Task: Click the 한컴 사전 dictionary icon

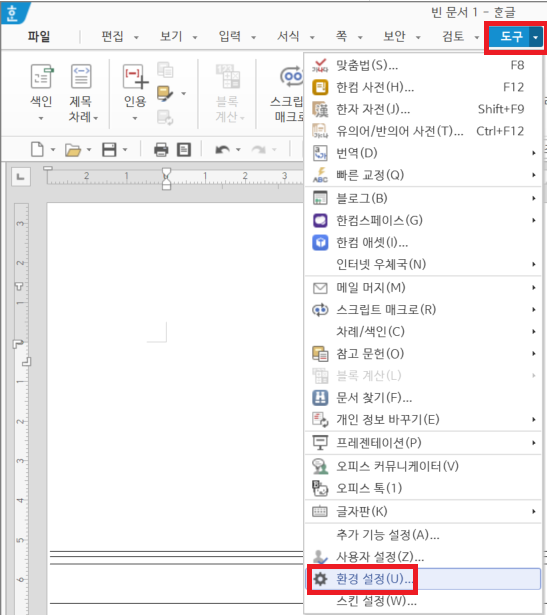Action: point(320,87)
